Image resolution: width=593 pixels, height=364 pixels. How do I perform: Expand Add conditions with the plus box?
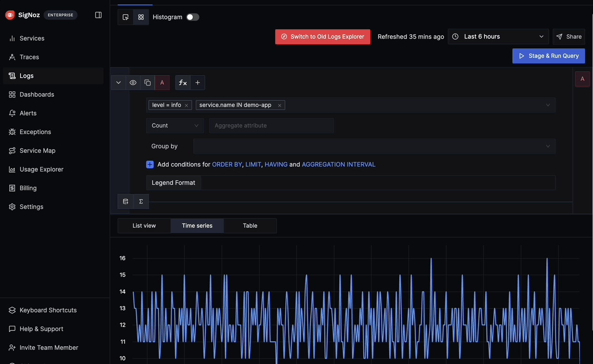(x=150, y=165)
